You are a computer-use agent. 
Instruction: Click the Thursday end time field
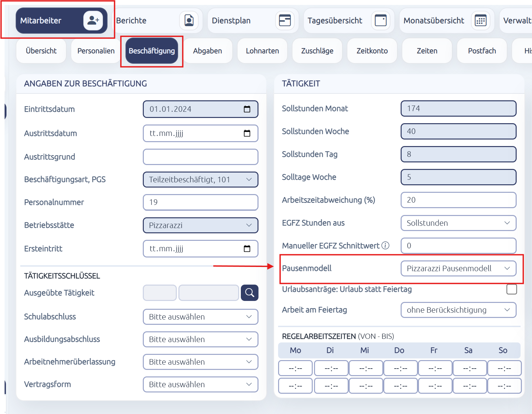(401, 386)
